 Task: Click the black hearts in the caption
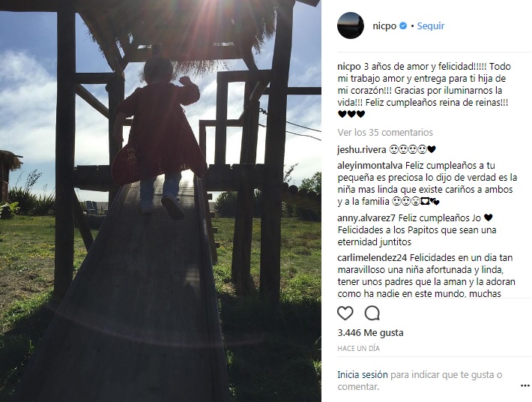(351, 114)
